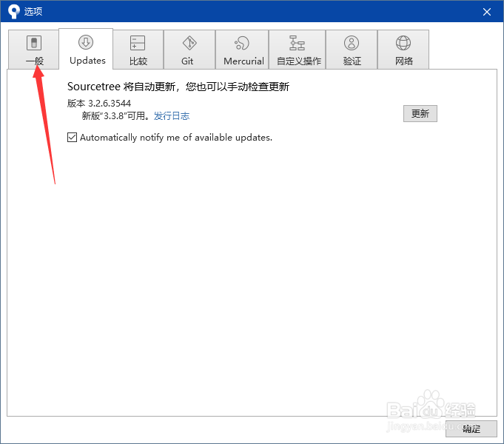
Task: Open the 验证 (Authentication) tab
Action: click(352, 50)
